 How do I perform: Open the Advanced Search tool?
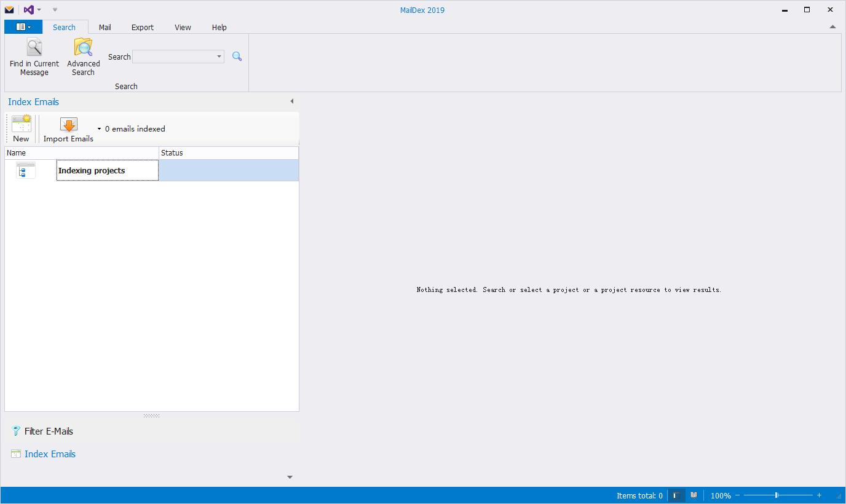pos(83,56)
